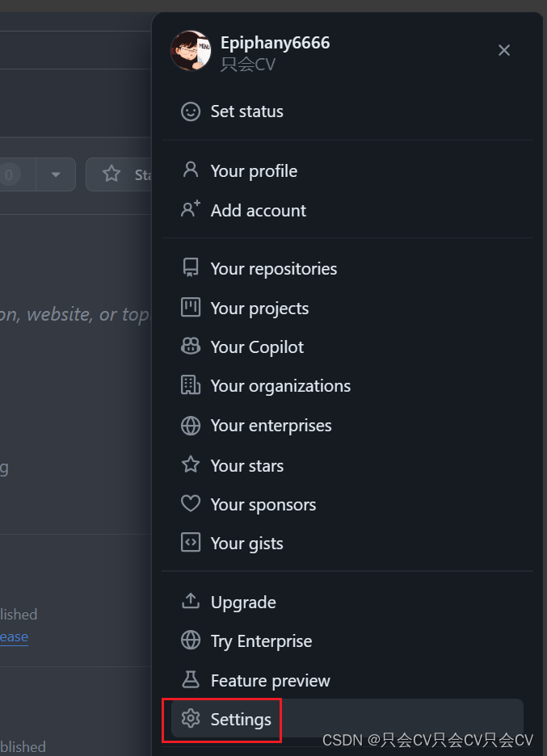
Task: Click the board icon beside Your projects
Action: (x=191, y=307)
